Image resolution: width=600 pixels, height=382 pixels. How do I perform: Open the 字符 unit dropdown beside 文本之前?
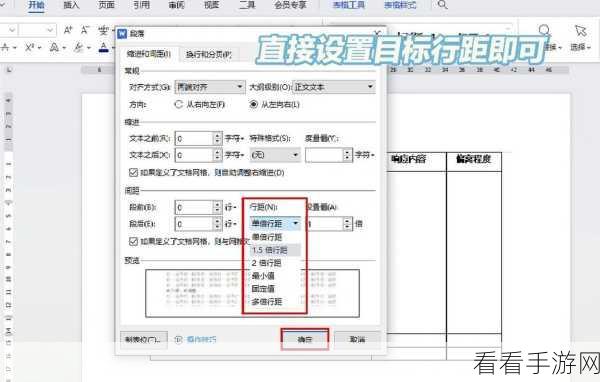pyautogui.click(x=235, y=138)
